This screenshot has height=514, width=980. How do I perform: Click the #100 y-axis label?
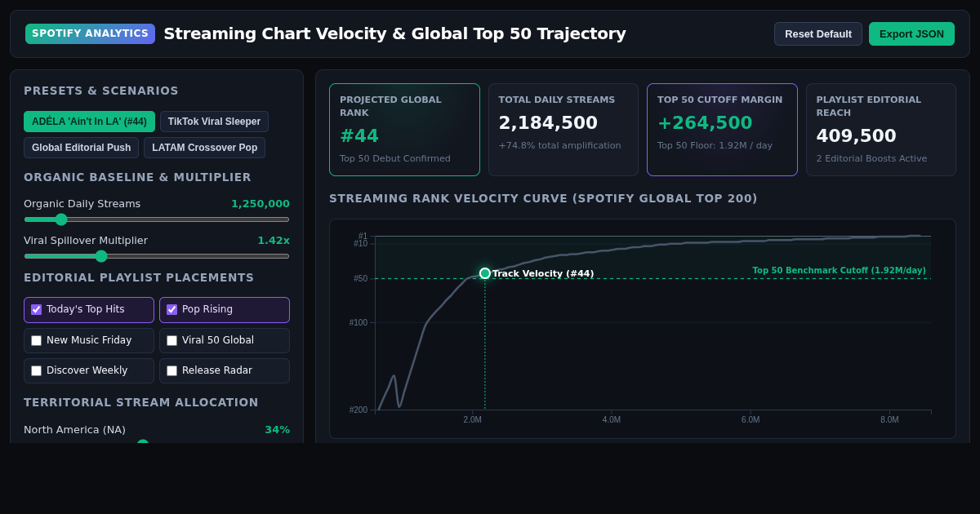[359, 323]
